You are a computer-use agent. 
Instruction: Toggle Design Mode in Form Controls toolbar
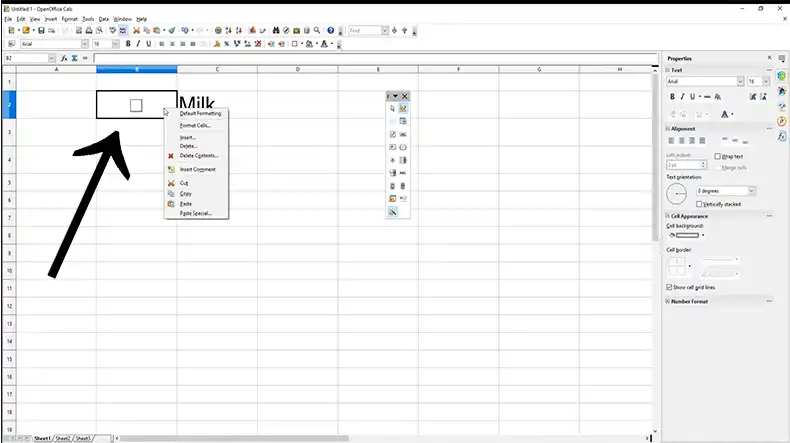403,108
